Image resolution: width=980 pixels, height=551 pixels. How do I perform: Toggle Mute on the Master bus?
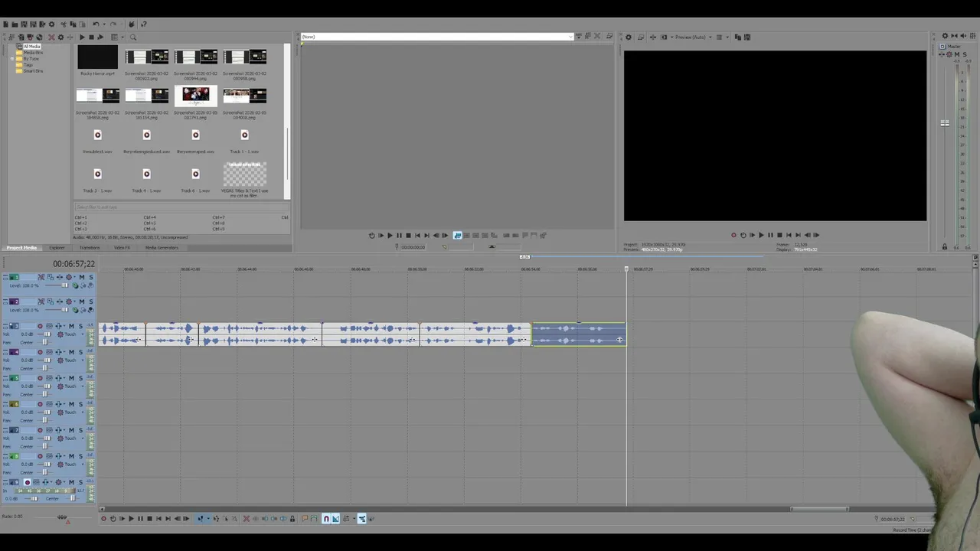(957, 54)
